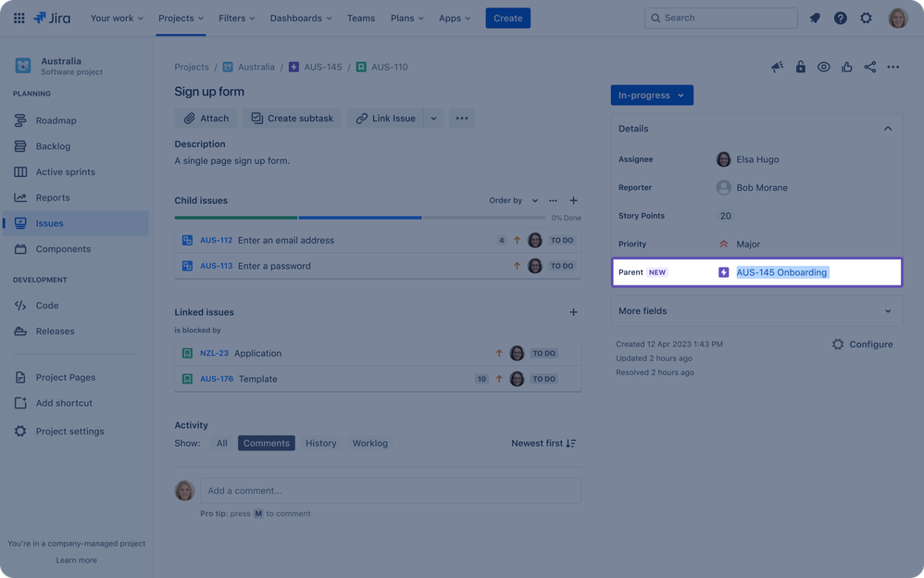This screenshot has height=578, width=924.
Task: Open issue restrictions with the lock icon
Action: pos(801,67)
